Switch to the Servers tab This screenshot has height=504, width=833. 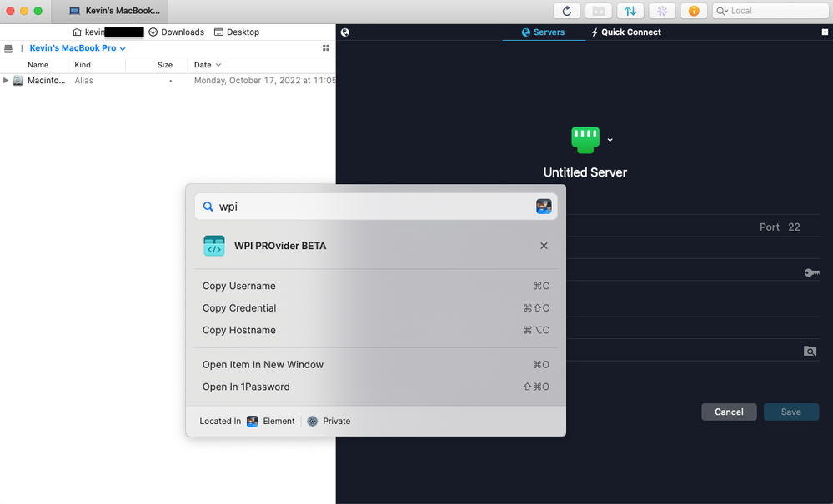[543, 32]
